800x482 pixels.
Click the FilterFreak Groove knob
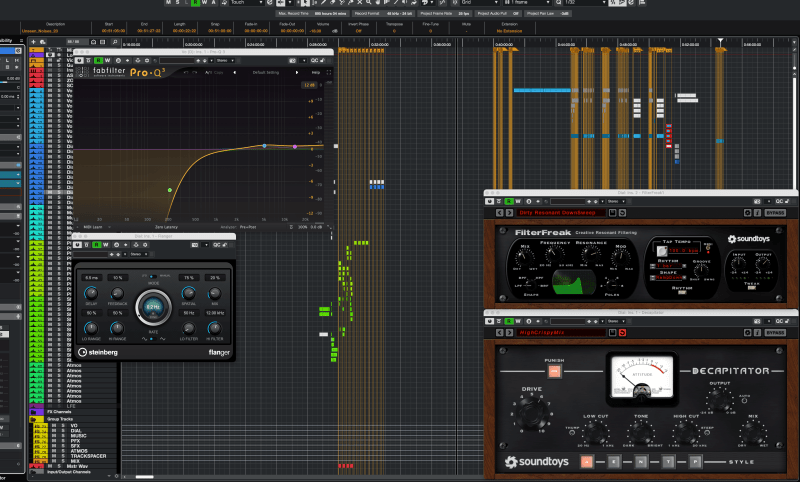point(702,270)
